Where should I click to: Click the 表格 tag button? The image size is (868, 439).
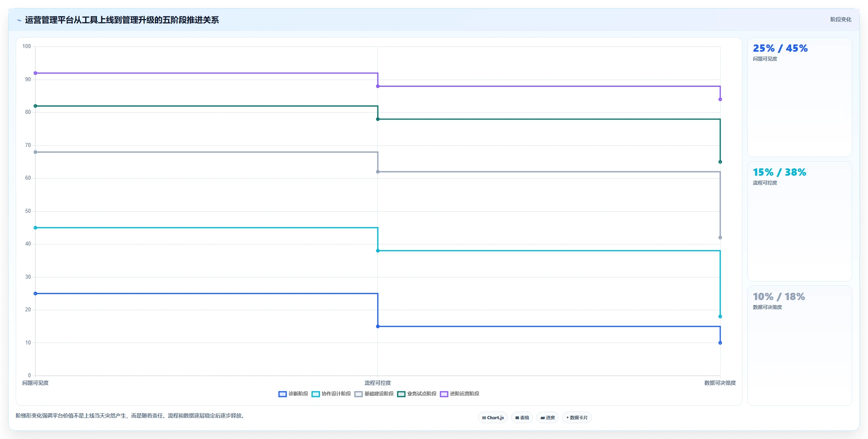pos(522,418)
